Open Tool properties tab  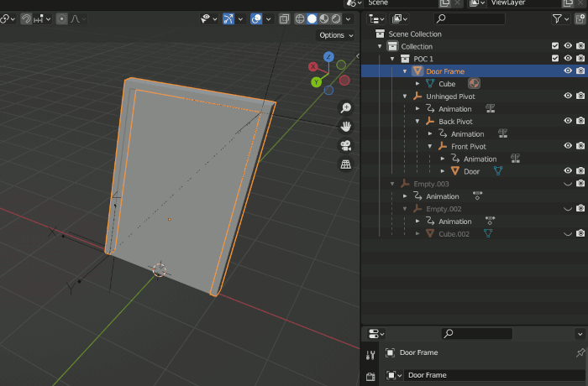click(x=370, y=355)
